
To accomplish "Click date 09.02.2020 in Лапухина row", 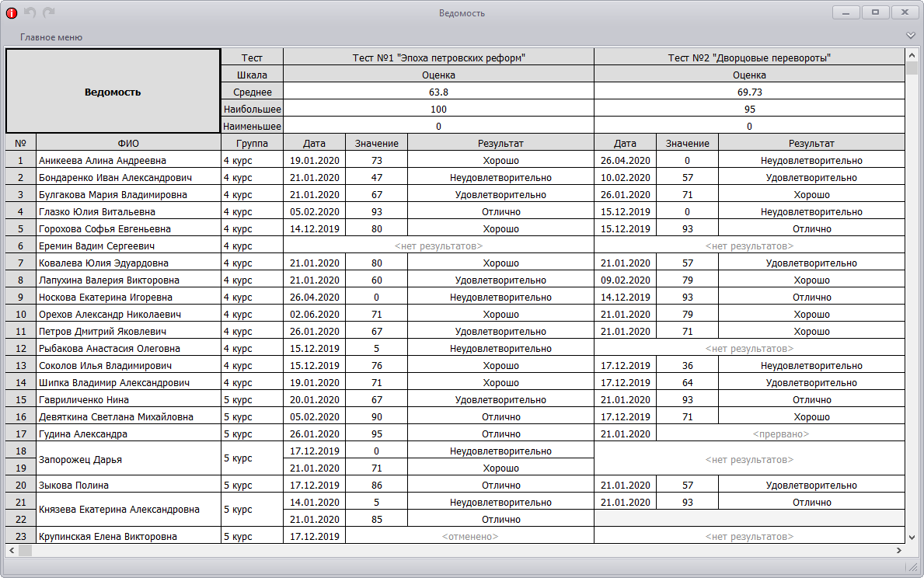I will tap(625, 279).
